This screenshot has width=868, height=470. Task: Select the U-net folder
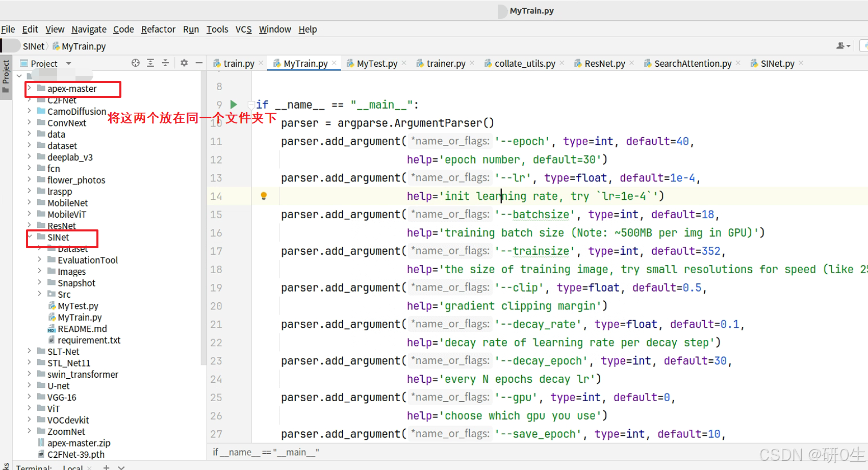(x=58, y=386)
